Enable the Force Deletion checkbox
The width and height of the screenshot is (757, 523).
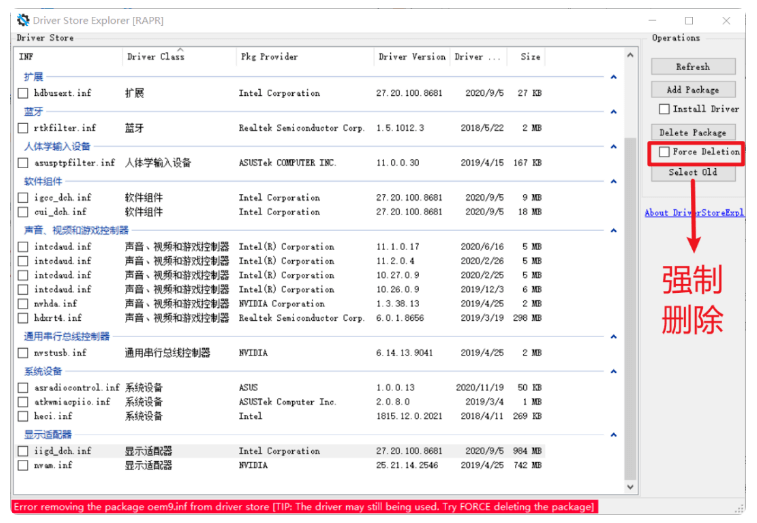[664, 152]
